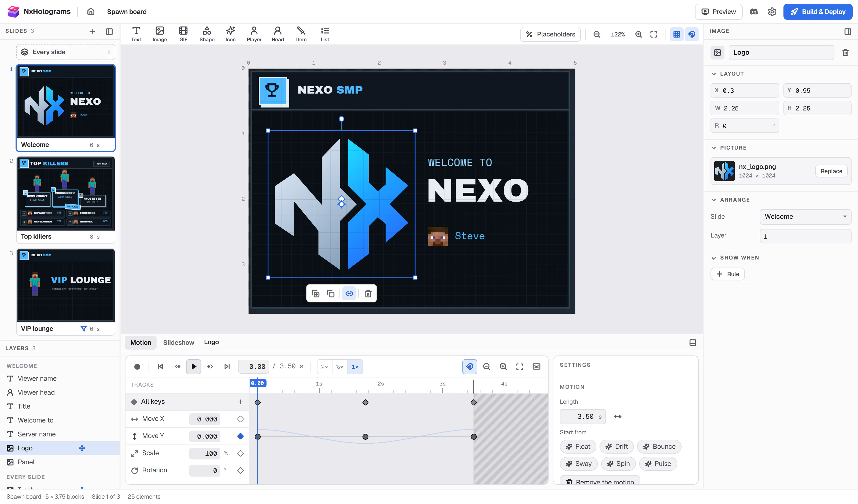The height and width of the screenshot is (504, 858).
Task: Select the Panel layer
Action: (x=60, y=462)
